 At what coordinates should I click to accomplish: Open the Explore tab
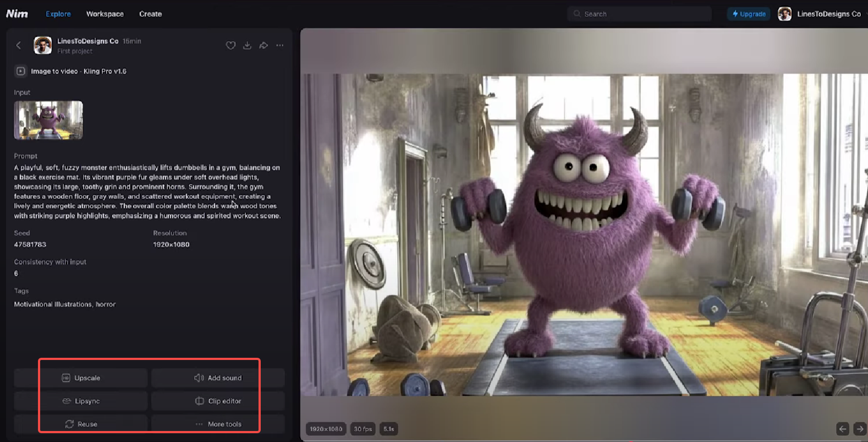click(x=58, y=14)
